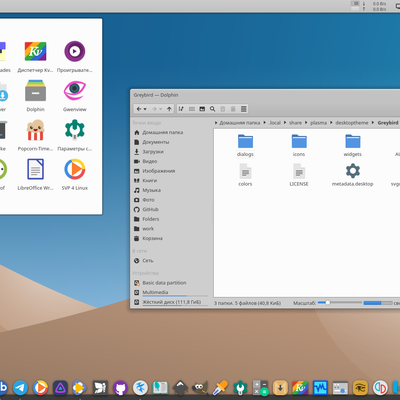Expand arrow before plasma breadcrumb
Viewport: 400px width, 400px height.
pos(306,123)
